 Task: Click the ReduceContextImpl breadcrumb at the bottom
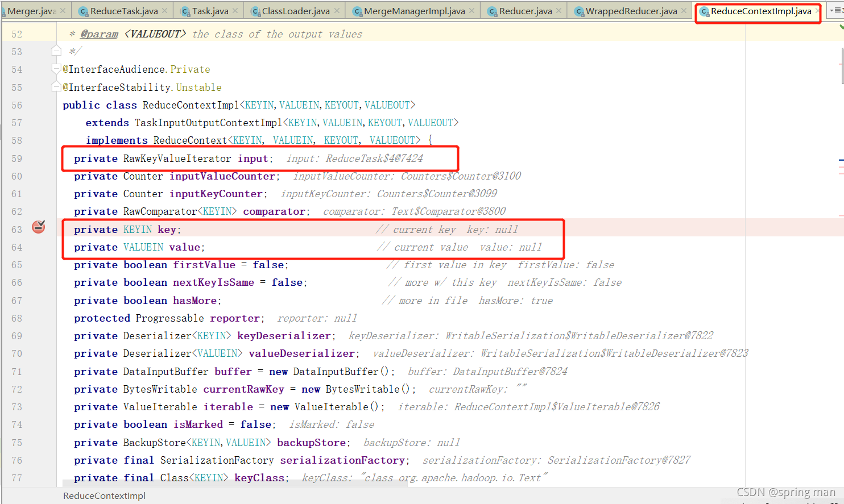click(x=104, y=495)
